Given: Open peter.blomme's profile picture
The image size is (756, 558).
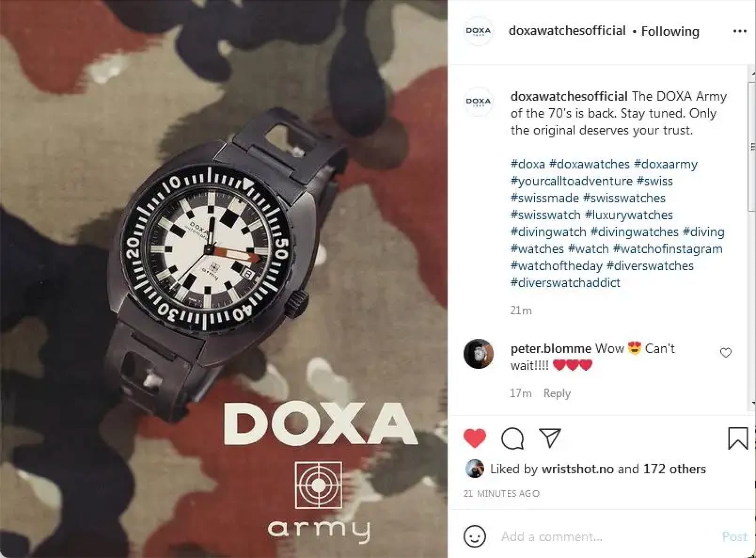Looking at the screenshot, I should 479,353.
